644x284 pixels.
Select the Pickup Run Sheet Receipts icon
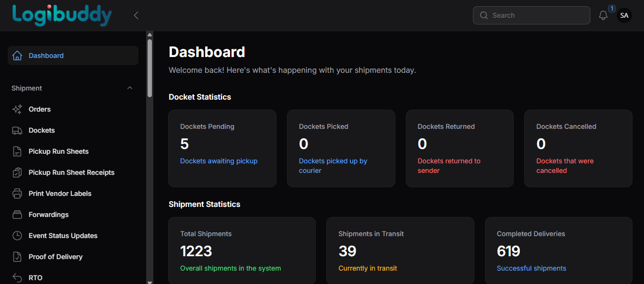[17, 172]
